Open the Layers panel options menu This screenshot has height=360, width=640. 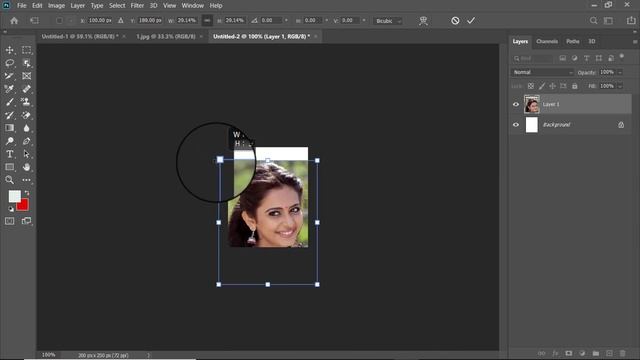pyautogui.click(x=635, y=42)
